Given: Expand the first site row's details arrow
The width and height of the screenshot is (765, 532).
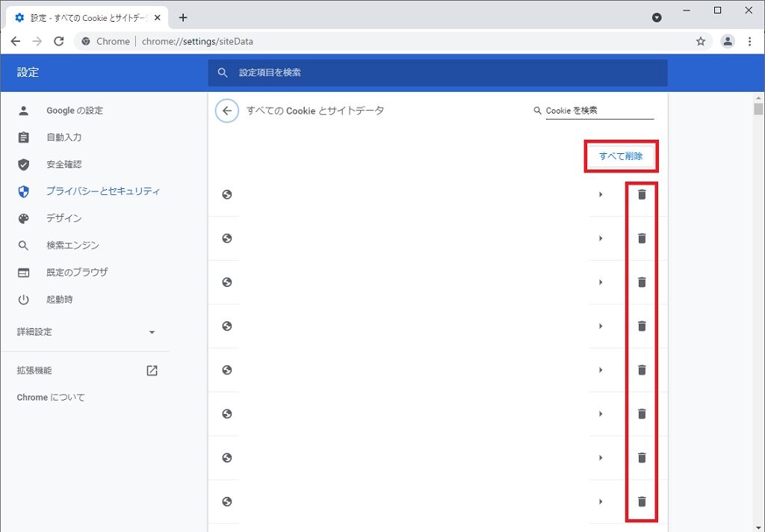Looking at the screenshot, I should click(601, 195).
